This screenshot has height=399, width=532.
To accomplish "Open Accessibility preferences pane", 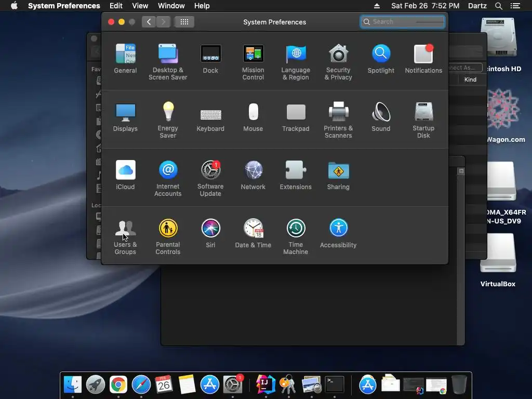I will tap(338, 233).
